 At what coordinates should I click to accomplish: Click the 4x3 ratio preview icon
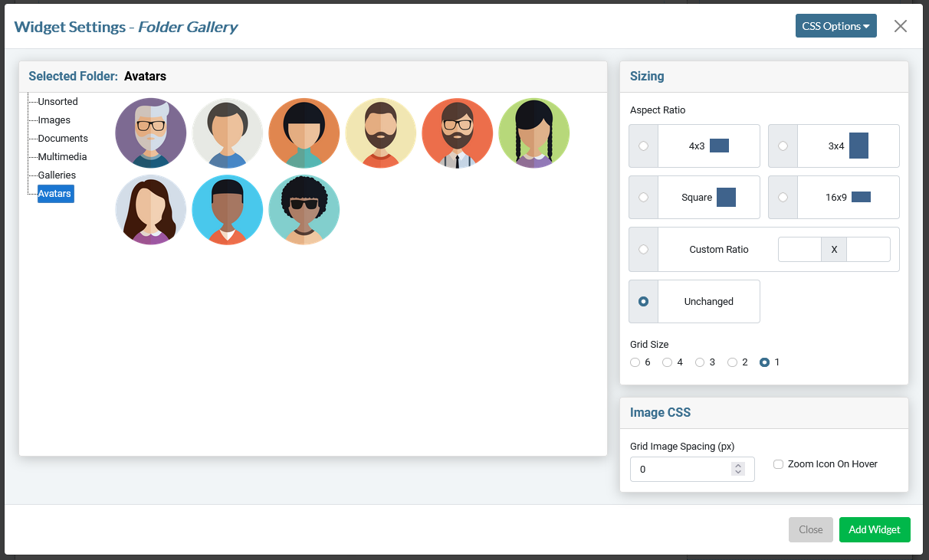click(x=719, y=146)
